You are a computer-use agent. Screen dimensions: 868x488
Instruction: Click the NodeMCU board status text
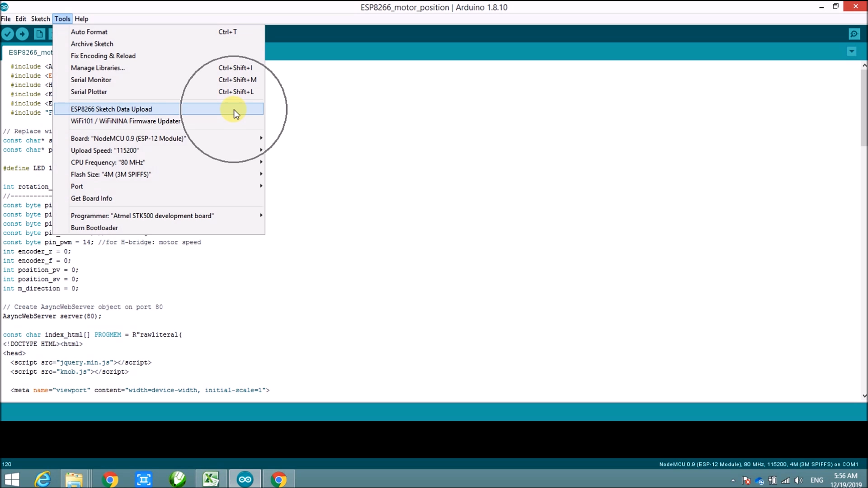(x=758, y=464)
